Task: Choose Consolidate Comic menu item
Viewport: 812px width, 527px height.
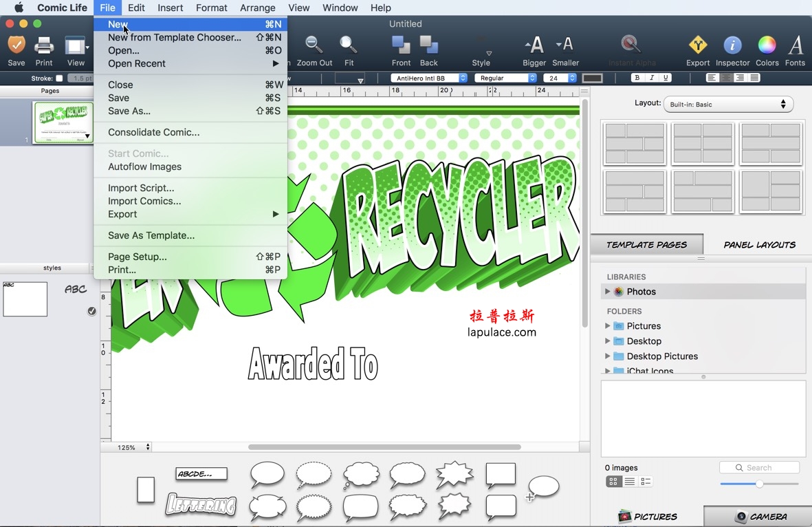Action: click(x=190, y=132)
